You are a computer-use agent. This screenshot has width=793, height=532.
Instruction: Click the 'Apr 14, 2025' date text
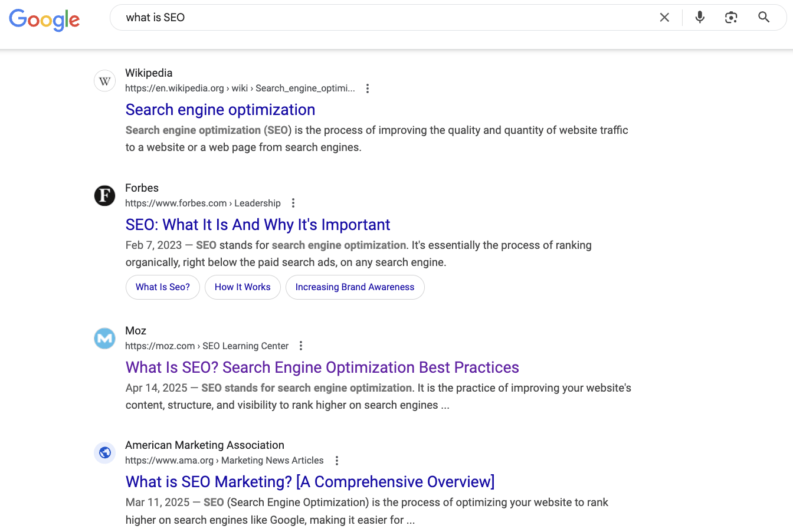pyautogui.click(x=156, y=388)
